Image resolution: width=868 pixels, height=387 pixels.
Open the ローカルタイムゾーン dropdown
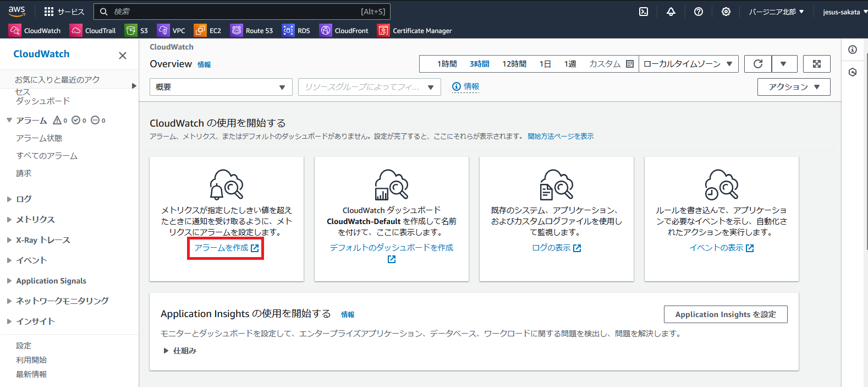[688, 64]
